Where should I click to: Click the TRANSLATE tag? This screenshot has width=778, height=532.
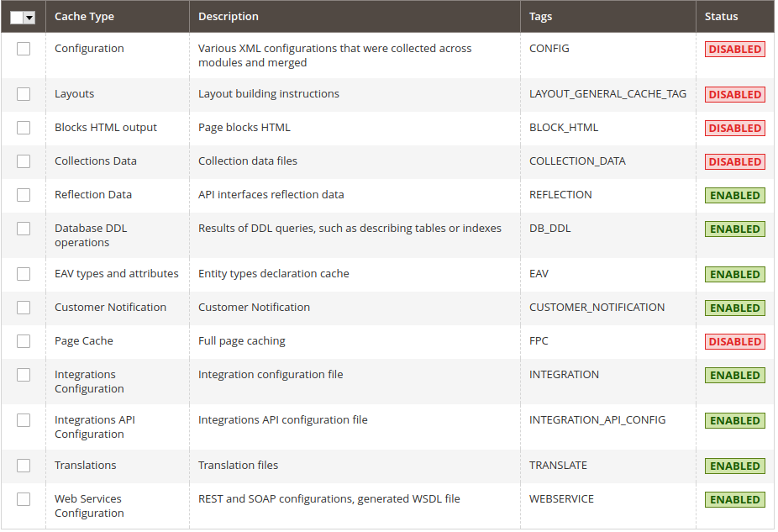(x=558, y=466)
